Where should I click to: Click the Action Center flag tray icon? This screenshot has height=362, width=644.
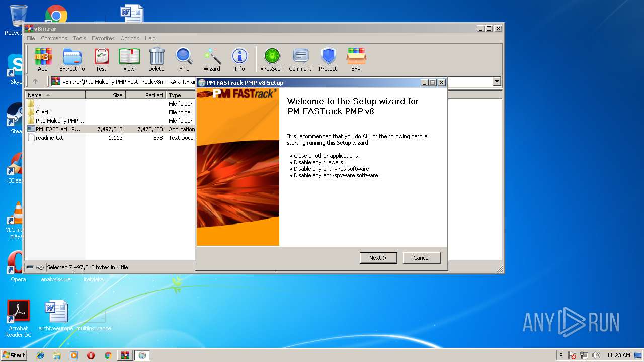pos(573,355)
